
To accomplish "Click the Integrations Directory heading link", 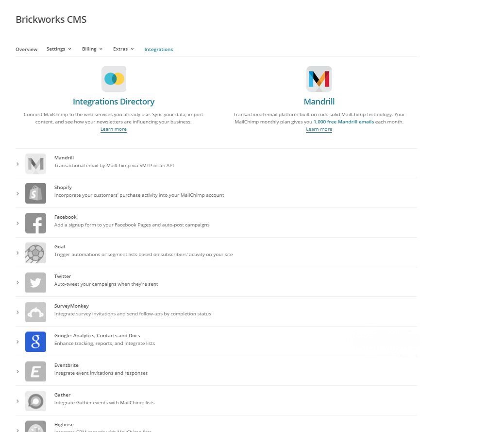I will click(114, 102).
